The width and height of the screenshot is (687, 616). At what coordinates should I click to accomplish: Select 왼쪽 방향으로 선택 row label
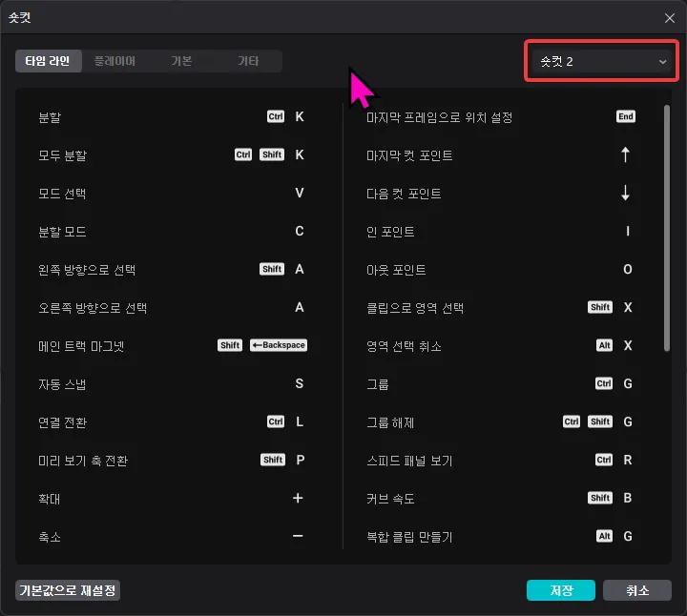tap(87, 270)
